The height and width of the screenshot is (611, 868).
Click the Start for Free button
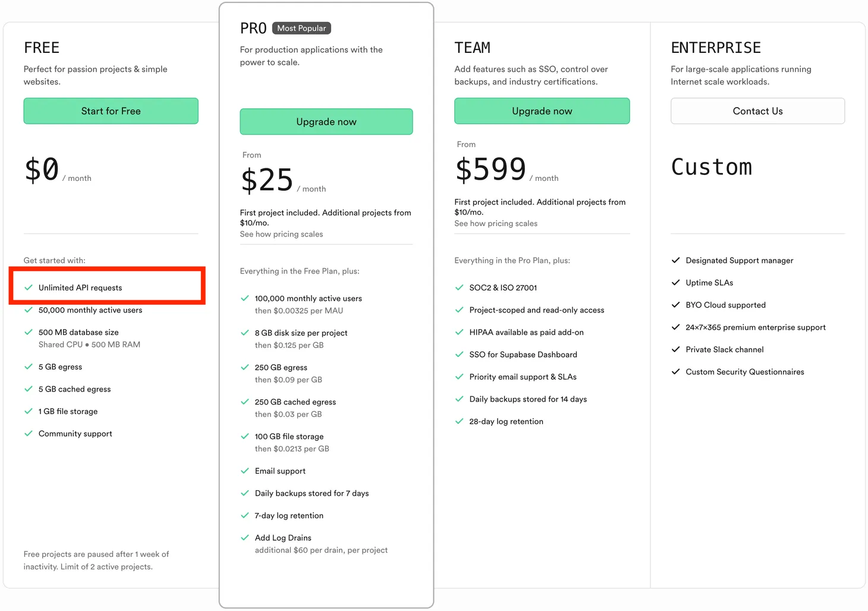point(111,111)
